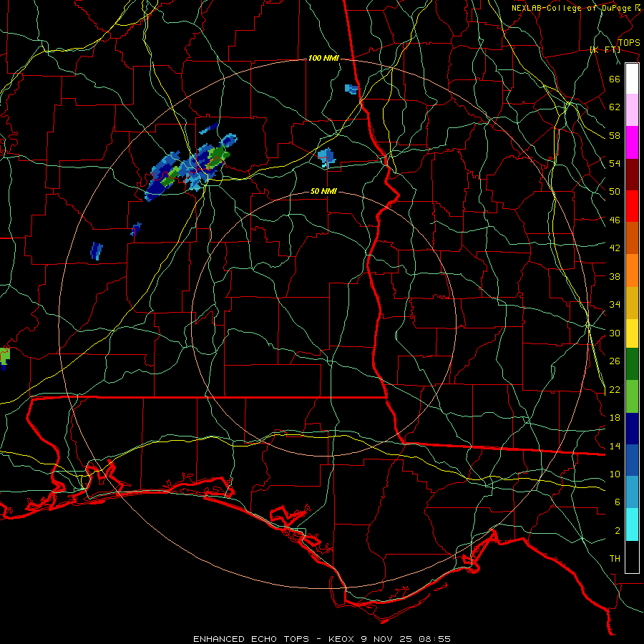Click the bright red swatch between 50 and 46
Viewport: 644px width, 644px height.
[x=632, y=206]
